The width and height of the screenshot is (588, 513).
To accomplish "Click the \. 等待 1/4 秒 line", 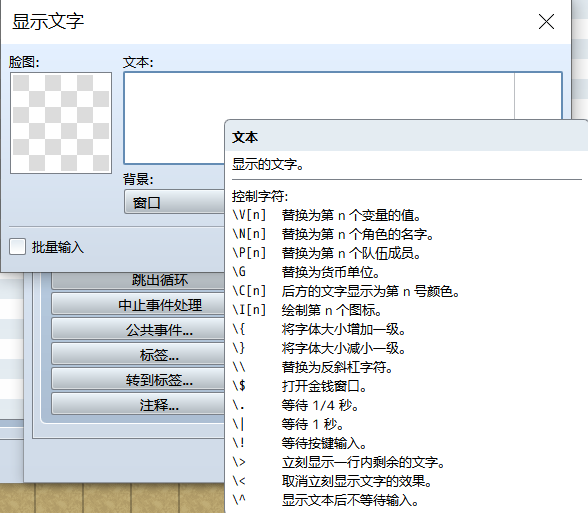I will [296, 405].
